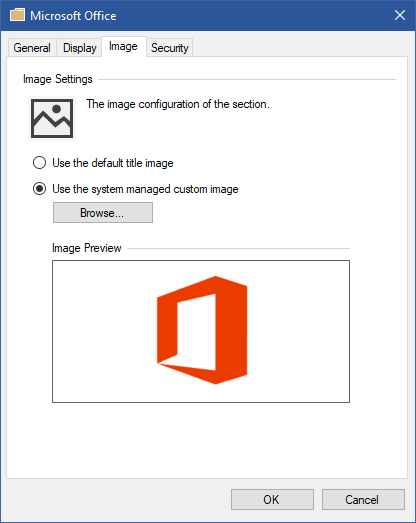Open the Display tab
This screenshot has width=416, height=523.
(80, 48)
